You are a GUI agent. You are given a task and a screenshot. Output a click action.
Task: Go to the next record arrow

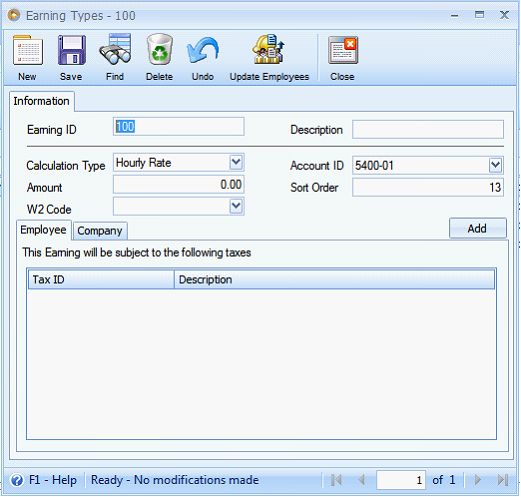point(478,480)
